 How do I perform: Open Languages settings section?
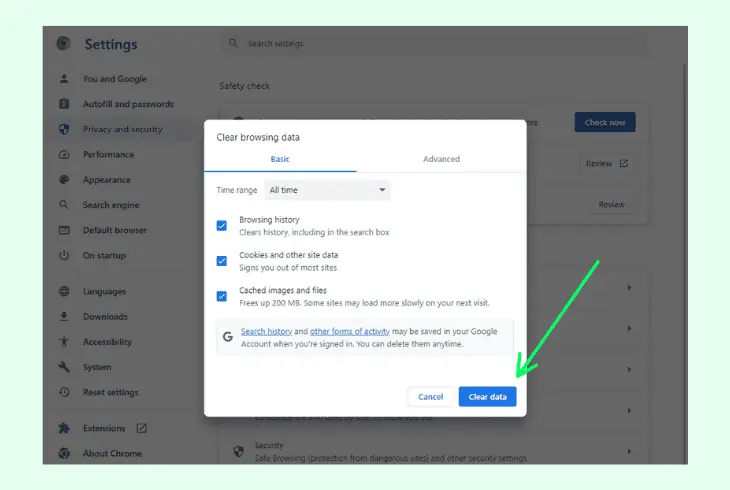tap(104, 292)
